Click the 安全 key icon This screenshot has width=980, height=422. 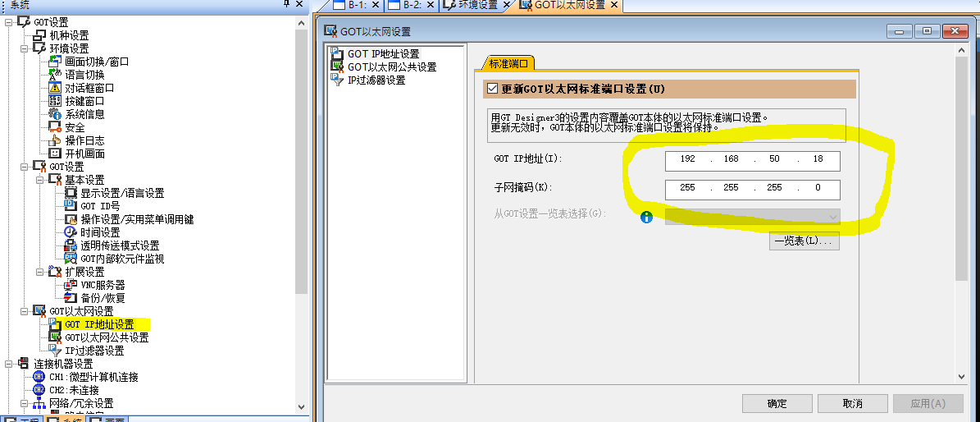pos(56,127)
